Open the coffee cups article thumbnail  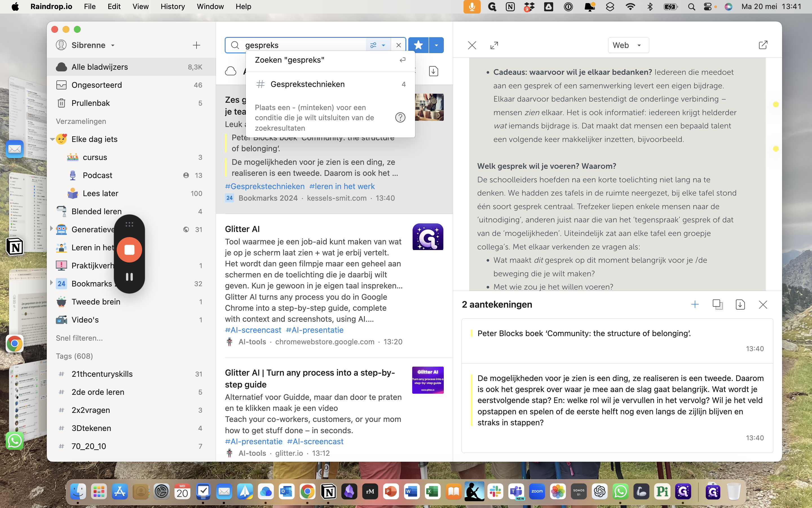click(429, 107)
